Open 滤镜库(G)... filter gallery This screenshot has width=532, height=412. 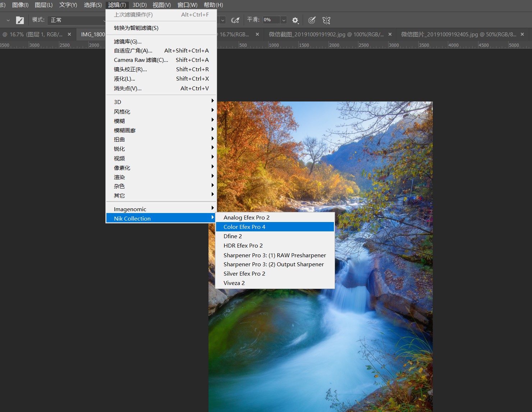pyautogui.click(x=161, y=41)
